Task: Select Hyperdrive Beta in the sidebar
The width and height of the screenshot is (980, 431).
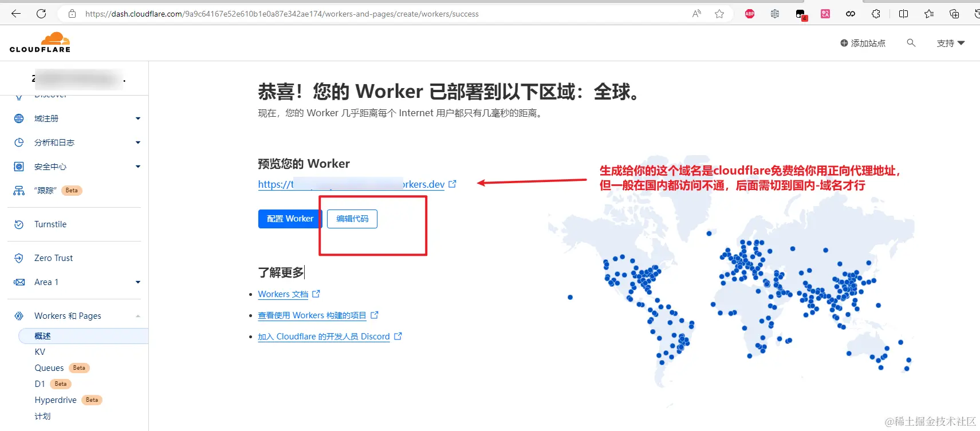Action: click(x=68, y=400)
